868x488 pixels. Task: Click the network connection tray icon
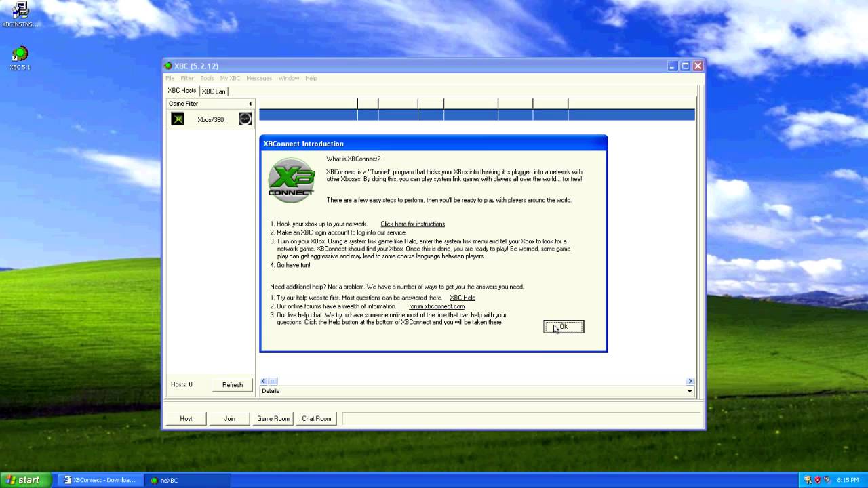[x=808, y=480]
